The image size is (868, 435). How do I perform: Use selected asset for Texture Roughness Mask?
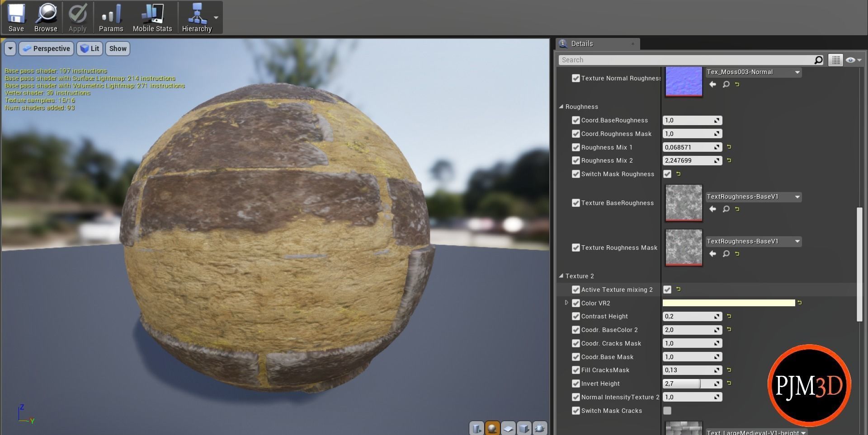coord(712,254)
